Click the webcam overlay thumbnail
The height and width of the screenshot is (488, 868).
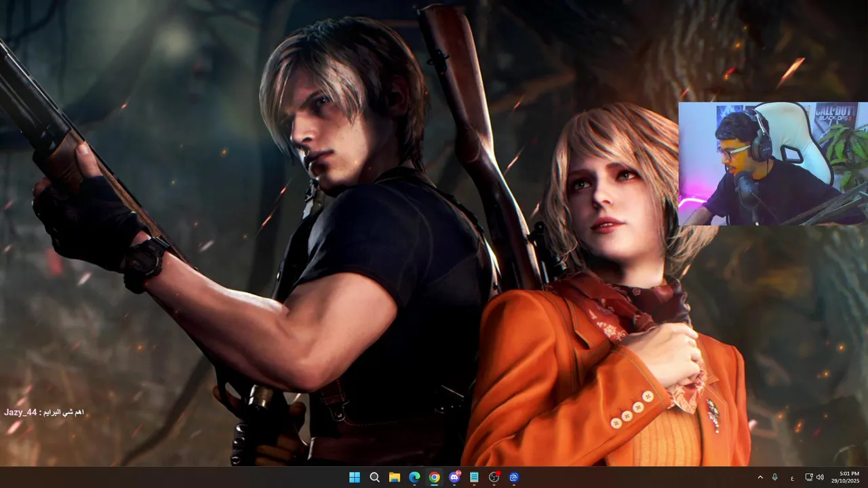773,163
